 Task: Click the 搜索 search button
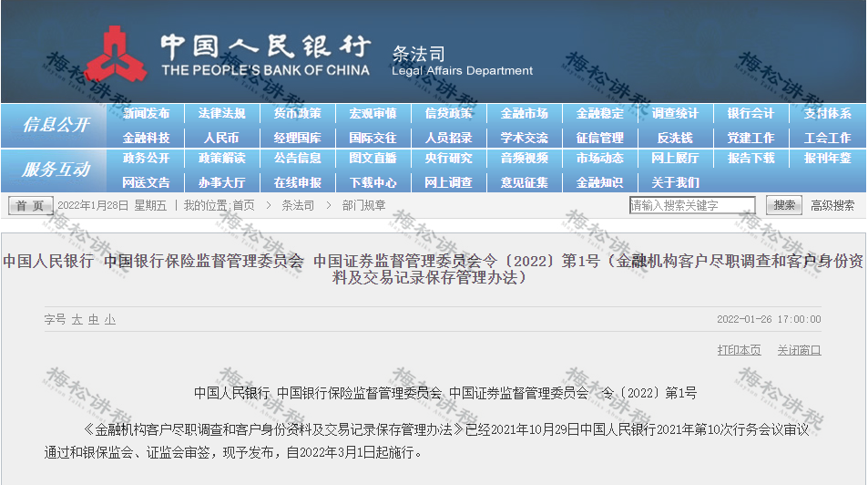pos(784,206)
